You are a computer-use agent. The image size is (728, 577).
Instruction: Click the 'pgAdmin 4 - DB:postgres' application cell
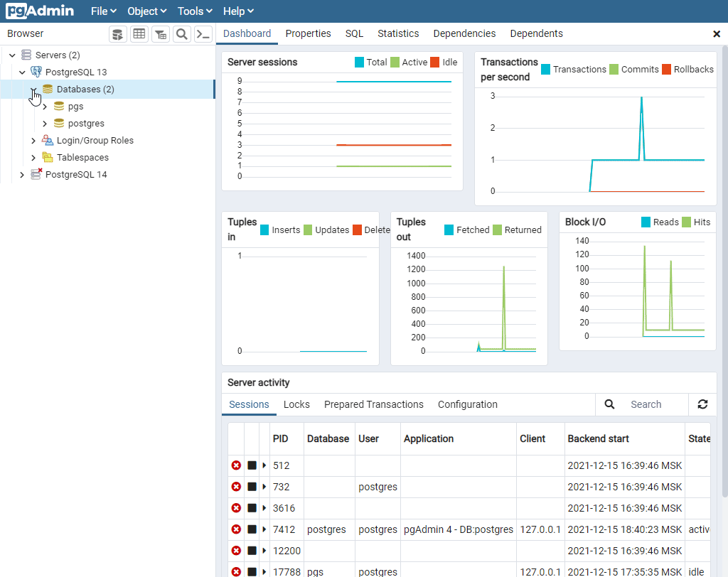[459, 529]
